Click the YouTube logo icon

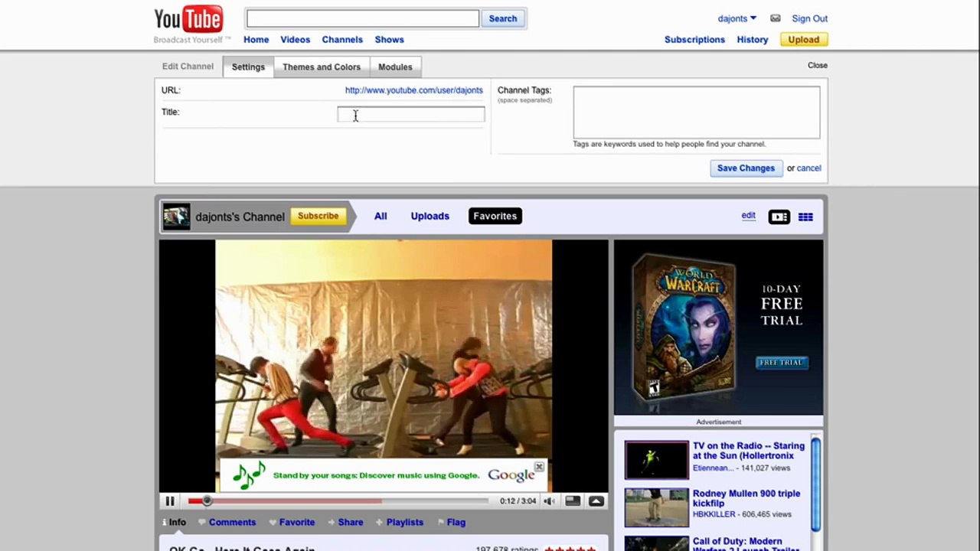click(x=188, y=19)
